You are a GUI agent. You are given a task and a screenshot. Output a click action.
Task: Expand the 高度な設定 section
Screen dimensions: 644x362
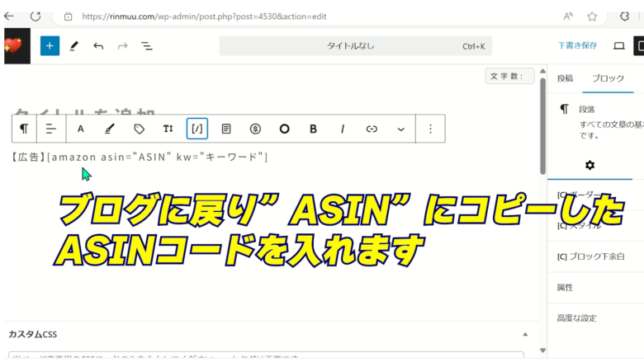tap(576, 317)
